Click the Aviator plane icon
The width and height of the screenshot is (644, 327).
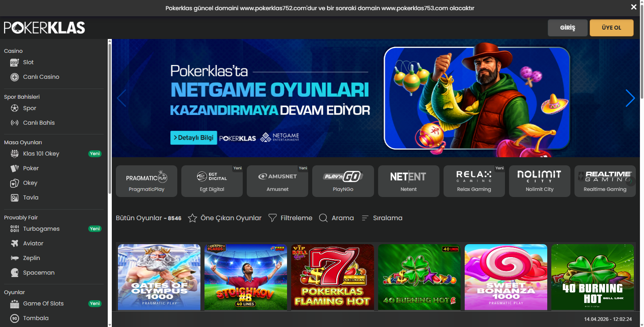15,243
